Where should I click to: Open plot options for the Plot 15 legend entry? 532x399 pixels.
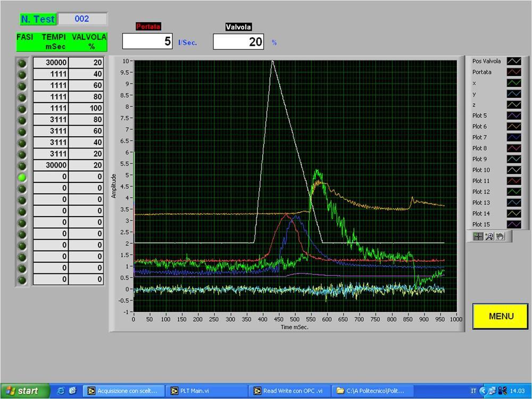tap(514, 225)
